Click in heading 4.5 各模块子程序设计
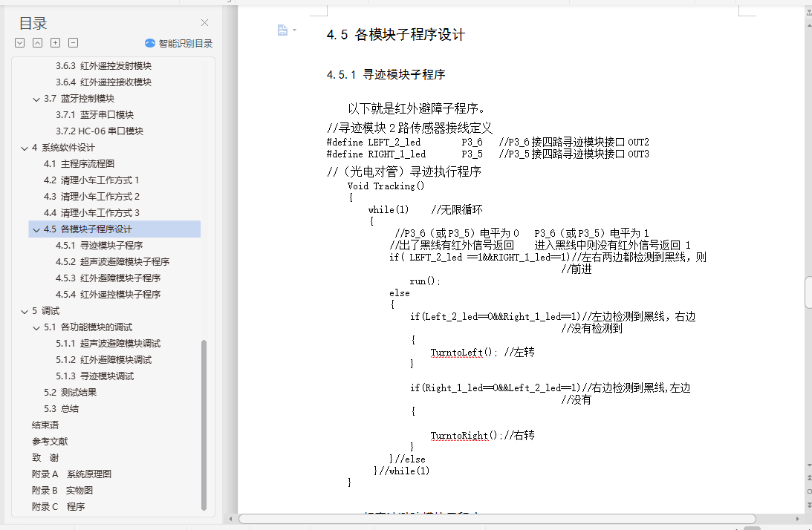The height and width of the screenshot is (530, 812). tap(396, 35)
